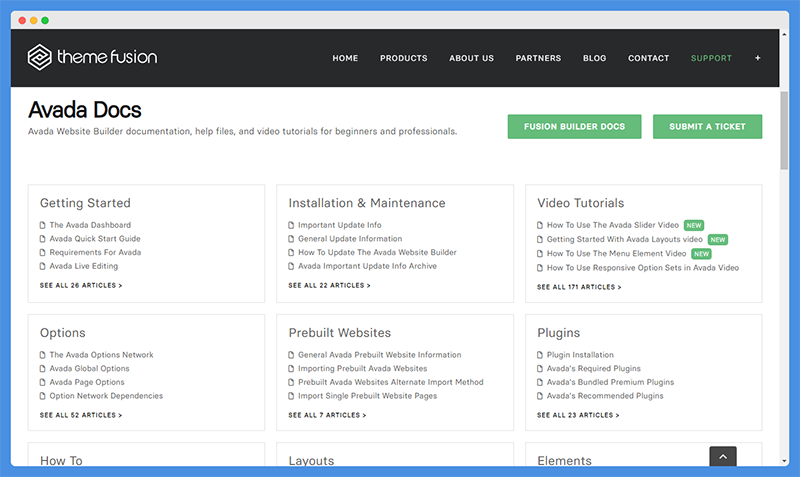Click document icon beside Avada Global Options

42,368
